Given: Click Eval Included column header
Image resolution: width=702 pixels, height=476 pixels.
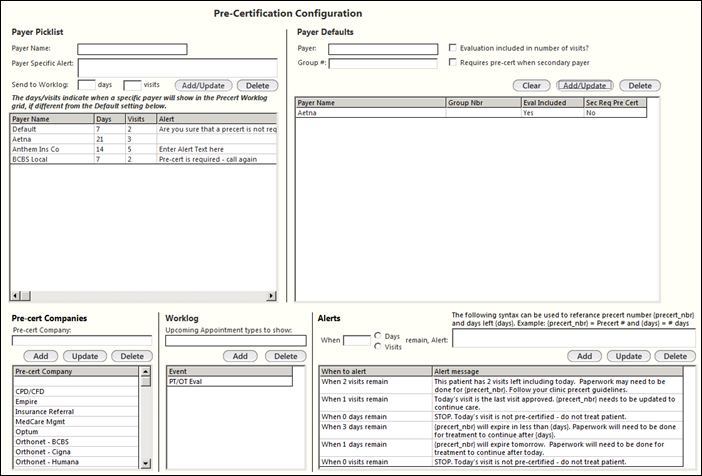Looking at the screenshot, I should pos(553,103).
